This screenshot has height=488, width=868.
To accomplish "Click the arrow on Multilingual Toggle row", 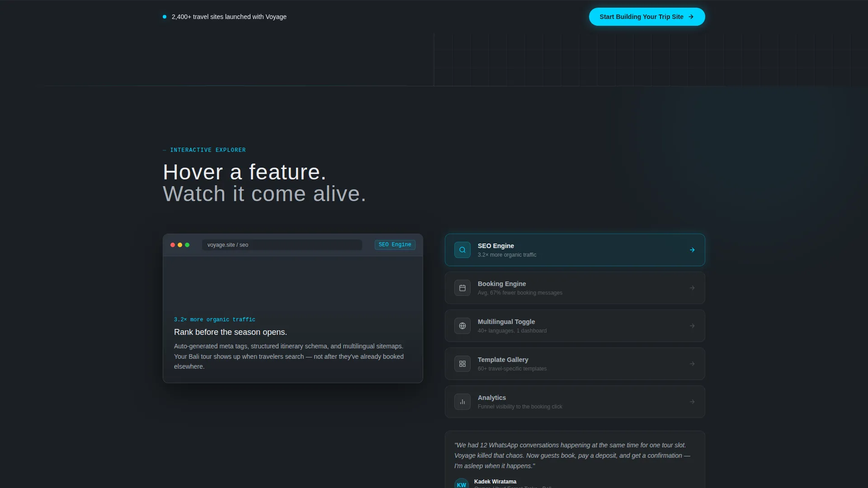I will click(692, 326).
